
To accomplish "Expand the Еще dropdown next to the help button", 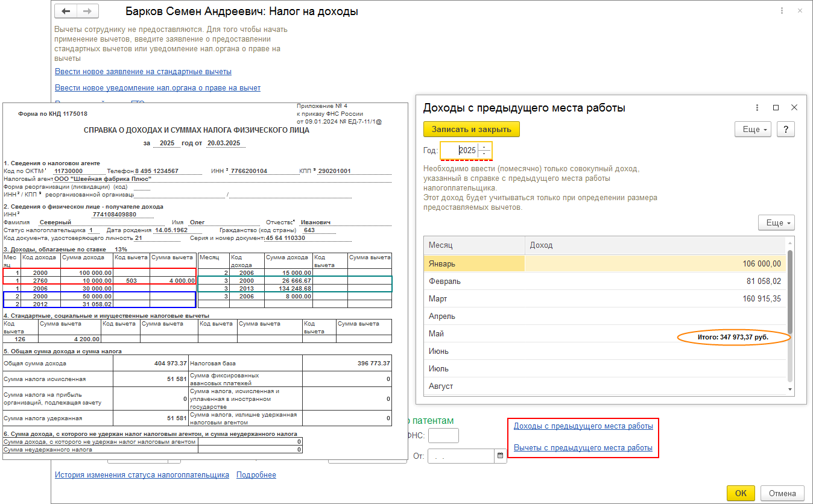I will (x=753, y=130).
